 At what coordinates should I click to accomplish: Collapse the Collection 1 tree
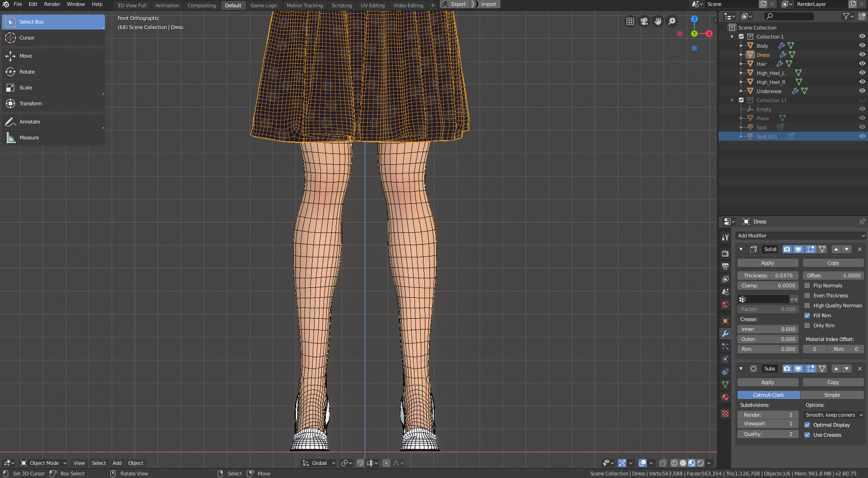tap(732, 37)
